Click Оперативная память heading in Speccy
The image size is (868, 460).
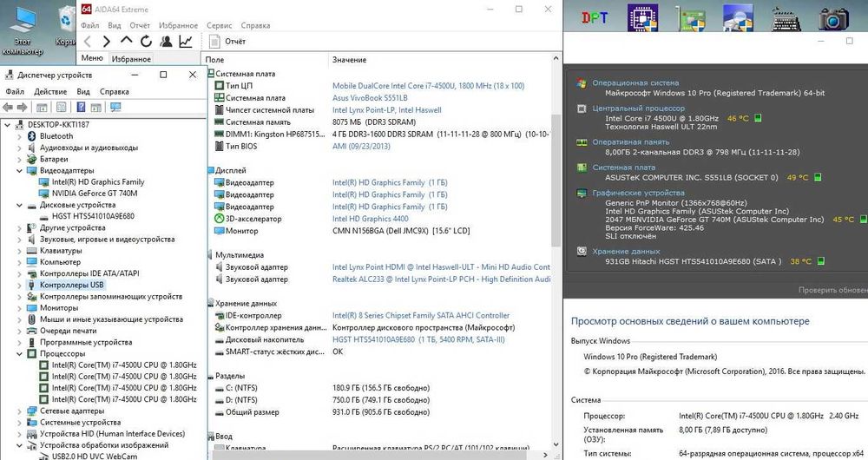[x=630, y=142]
